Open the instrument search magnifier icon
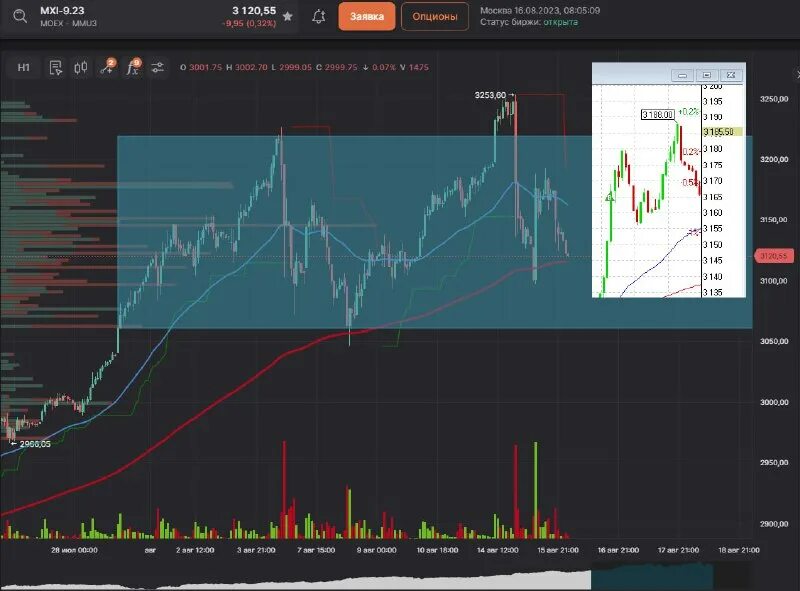The height and width of the screenshot is (591, 800). tap(20, 16)
